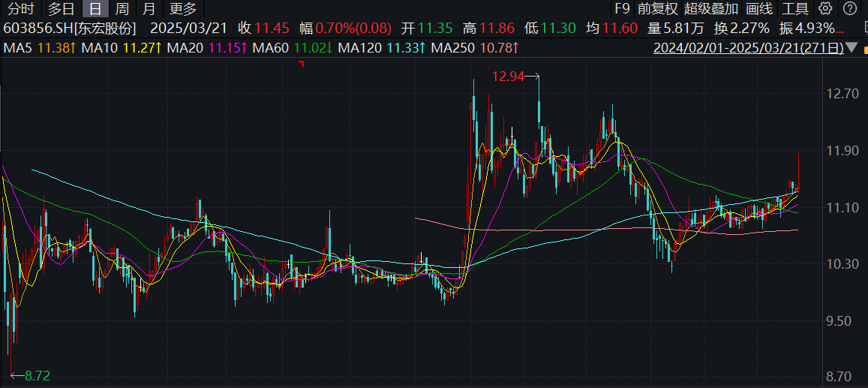Expand the date range dropdown triangle

pyautogui.click(x=853, y=47)
